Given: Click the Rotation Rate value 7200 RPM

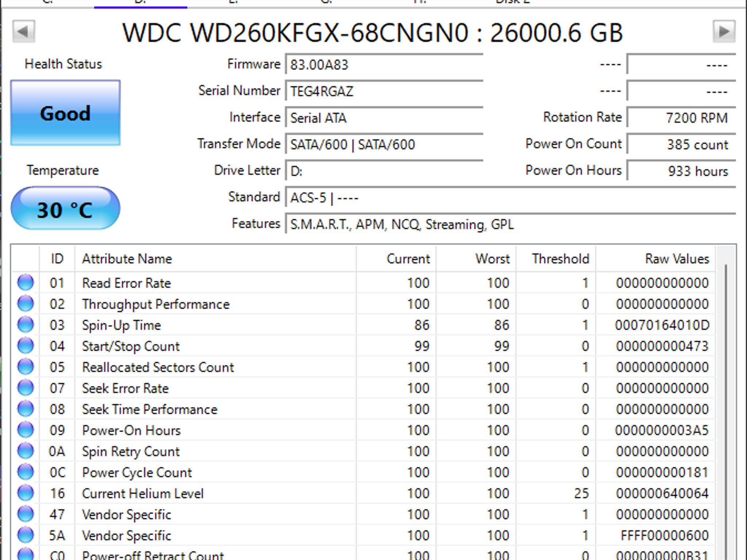Looking at the screenshot, I should pyautogui.click(x=681, y=118).
